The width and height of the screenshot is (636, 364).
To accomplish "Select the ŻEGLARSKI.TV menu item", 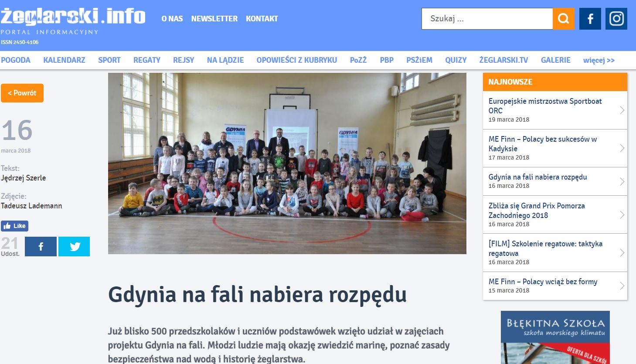I will click(503, 60).
